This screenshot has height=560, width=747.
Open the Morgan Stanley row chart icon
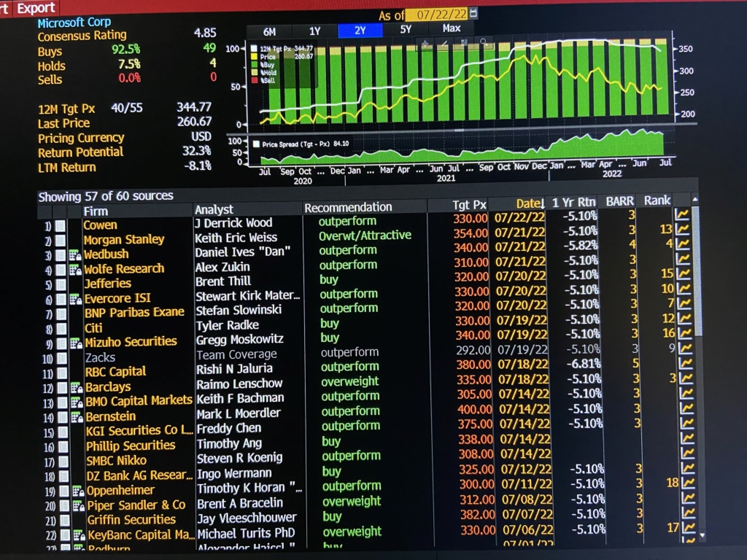point(683,229)
